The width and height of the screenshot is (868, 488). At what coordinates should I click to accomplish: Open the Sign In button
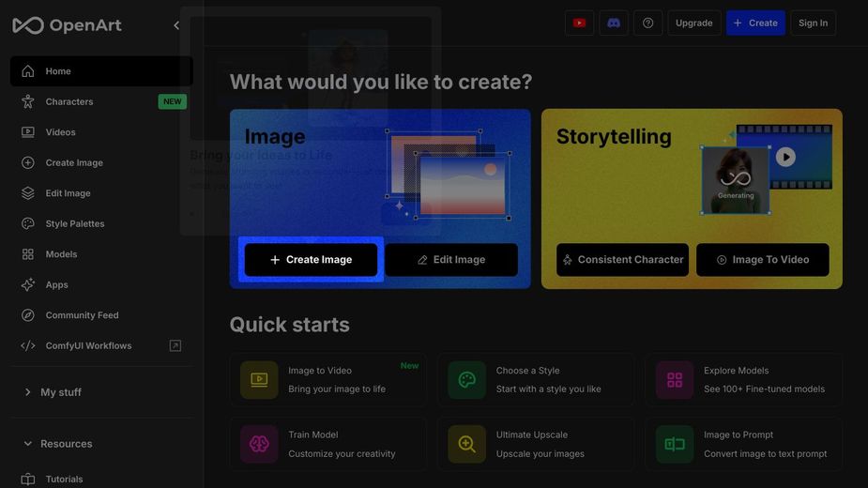coord(813,23)
